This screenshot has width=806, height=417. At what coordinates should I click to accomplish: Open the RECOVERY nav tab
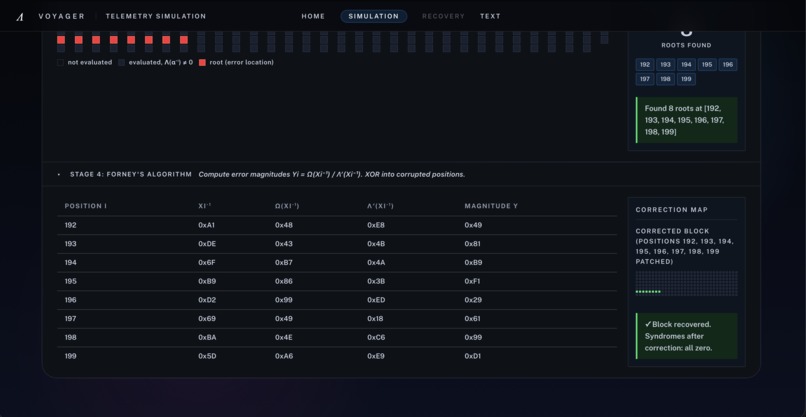tap(443, 16)
